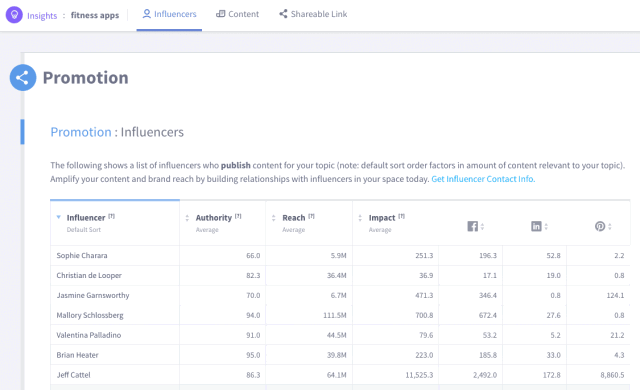This screenshot has height=390, width=640.
Task: Click Jeff Cattel's Facebook value 2,492.0
Action: (485, 375)
